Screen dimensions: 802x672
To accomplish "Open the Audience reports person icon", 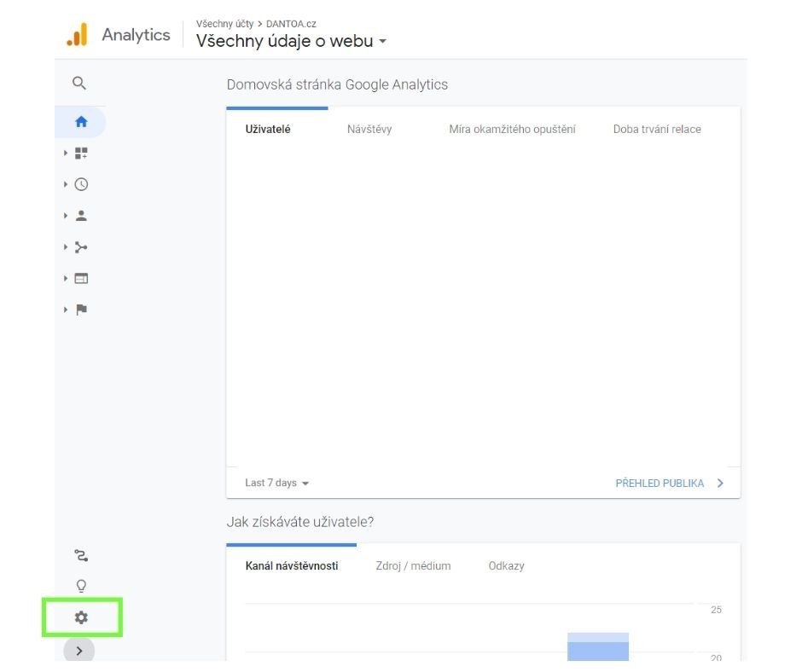I will tap(79, 215).
